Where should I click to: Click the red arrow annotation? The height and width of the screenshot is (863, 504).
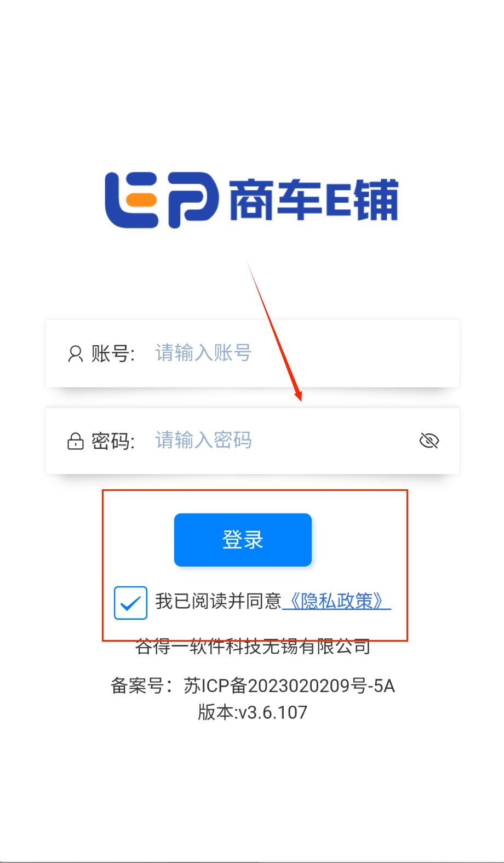click(274, 332)
